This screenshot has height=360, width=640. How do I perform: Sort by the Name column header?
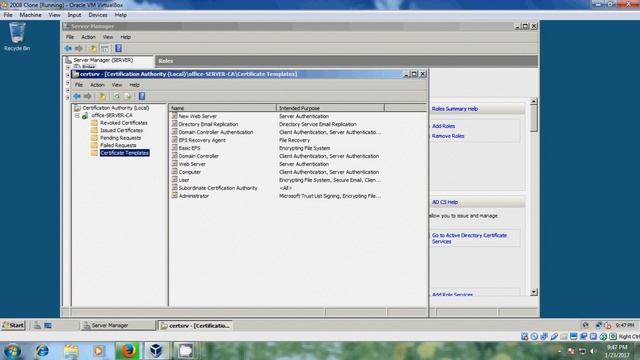click(222, 108)
